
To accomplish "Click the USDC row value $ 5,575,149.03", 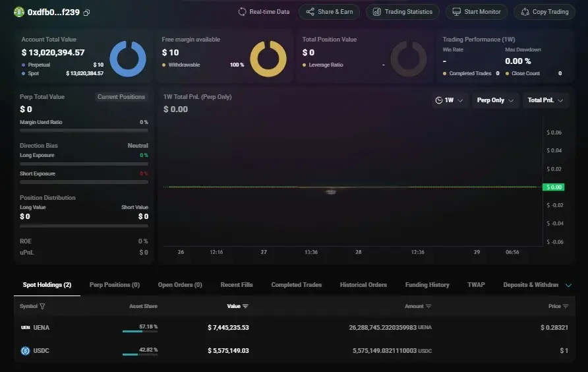I will (x=228, y=351).
